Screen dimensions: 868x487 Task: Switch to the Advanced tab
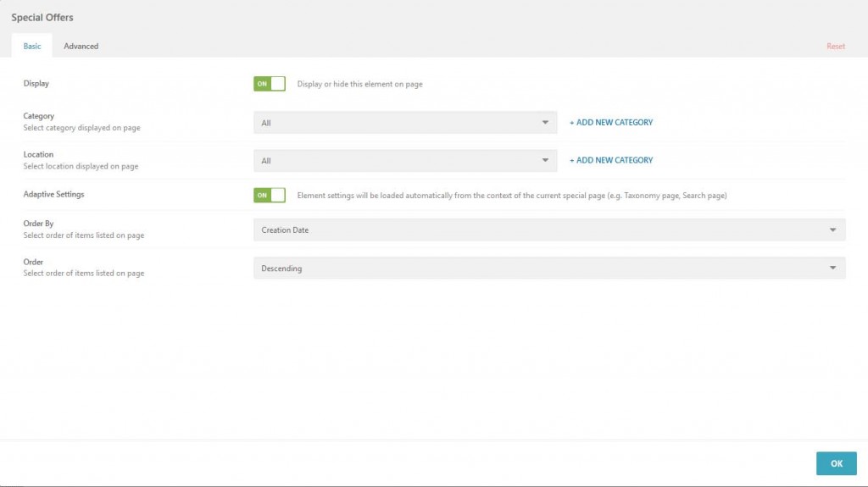coord(81,46)
